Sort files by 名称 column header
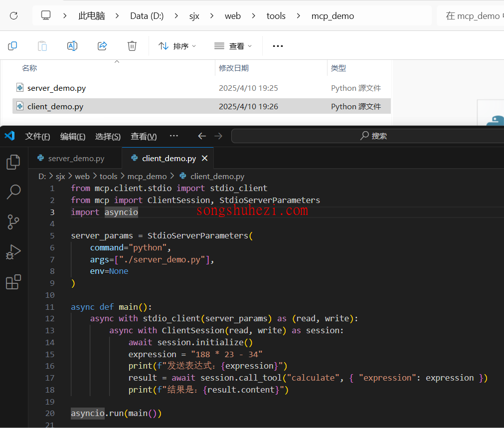 point(29,68)
